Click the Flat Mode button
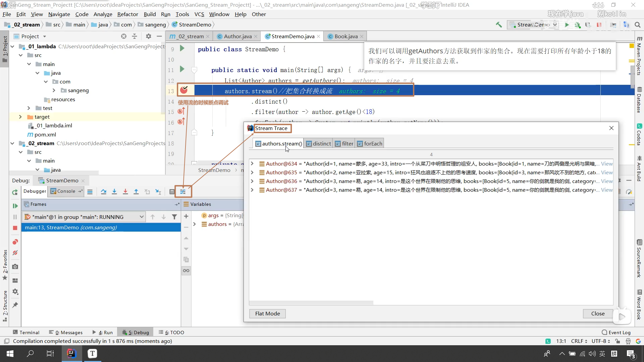 coord(267,313)
